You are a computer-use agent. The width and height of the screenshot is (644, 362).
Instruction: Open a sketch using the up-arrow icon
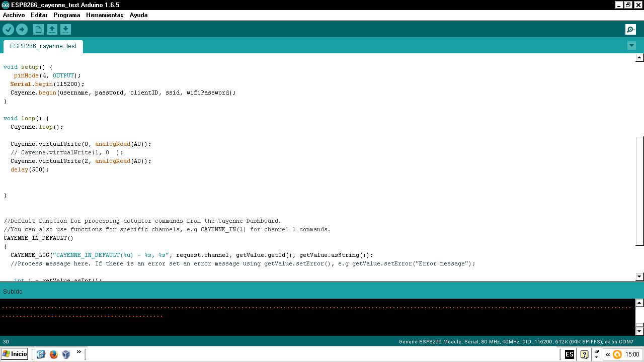(x=52, y=30)
